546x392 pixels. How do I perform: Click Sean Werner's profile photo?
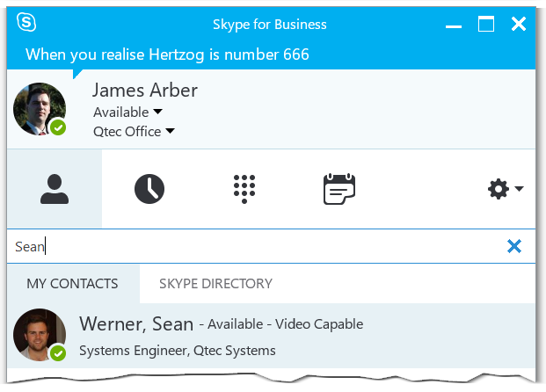click(40, 335)
